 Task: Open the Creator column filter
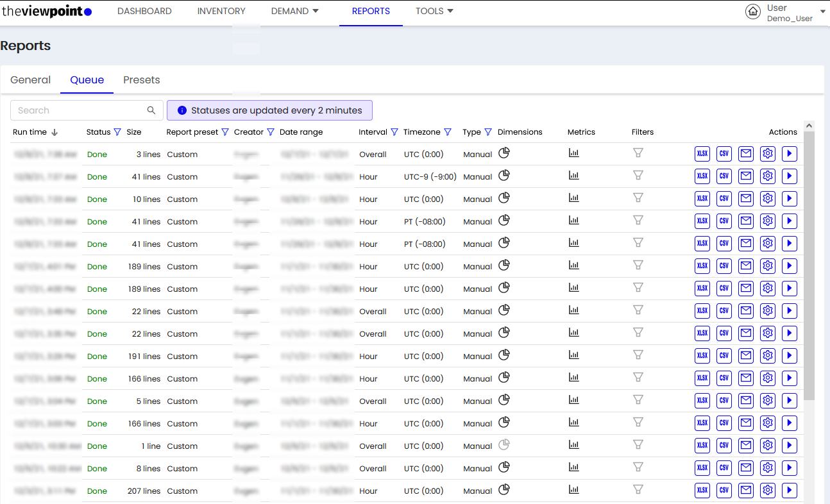click(271, 132)
